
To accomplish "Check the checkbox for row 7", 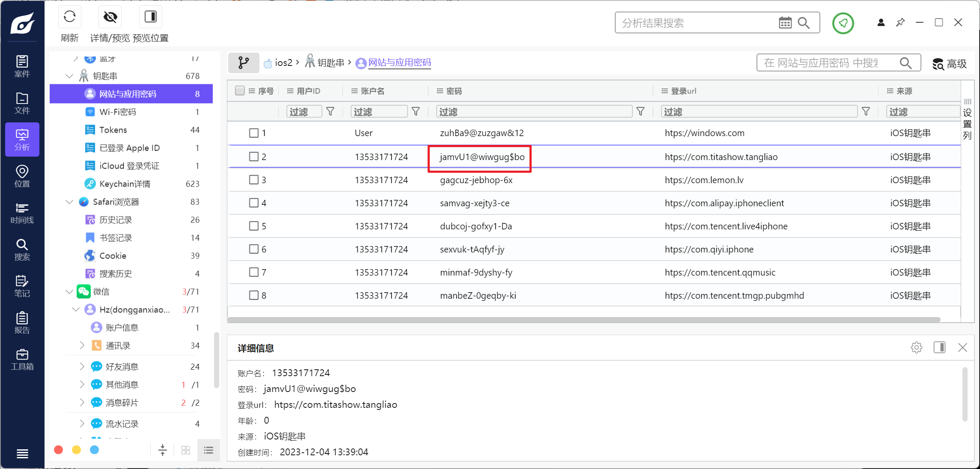I will point(254,272).
